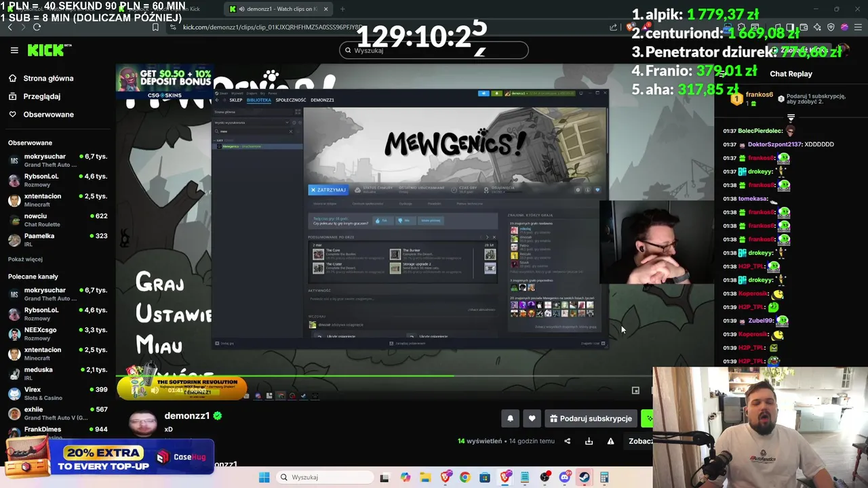This screenshot has width=868, height=488.
Task: Click the download clip icon
Action: point(589,441)
